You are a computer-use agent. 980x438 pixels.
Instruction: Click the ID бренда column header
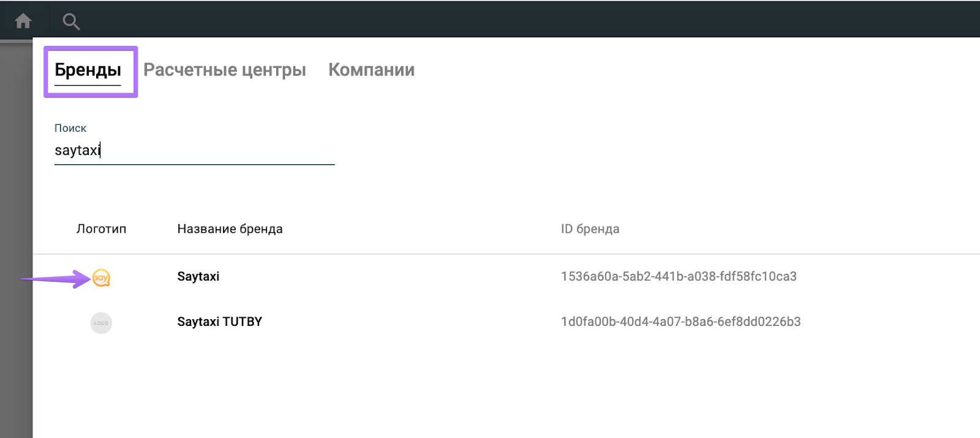(x=590, y=229)
